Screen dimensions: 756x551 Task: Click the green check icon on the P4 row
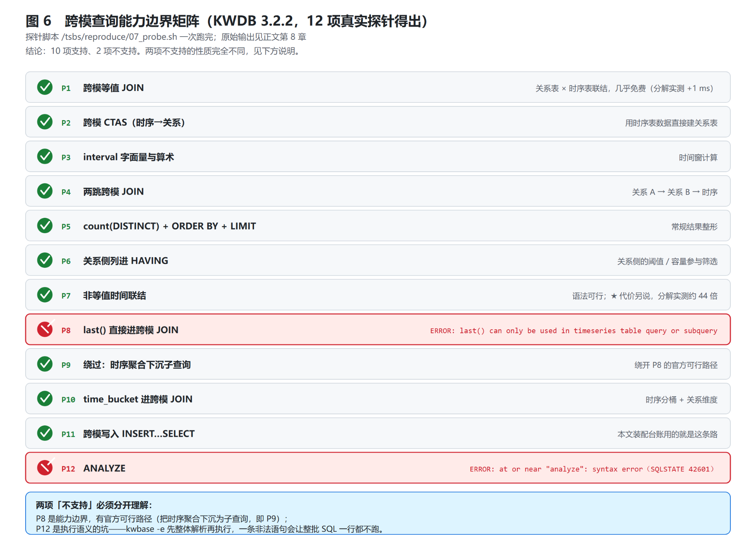point(45,191)
